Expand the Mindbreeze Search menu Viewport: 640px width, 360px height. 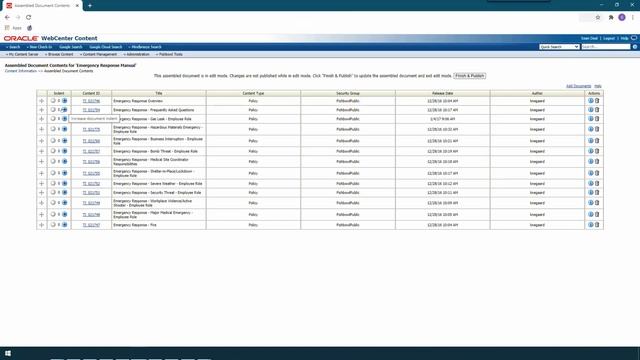click(x=145, y=47)
